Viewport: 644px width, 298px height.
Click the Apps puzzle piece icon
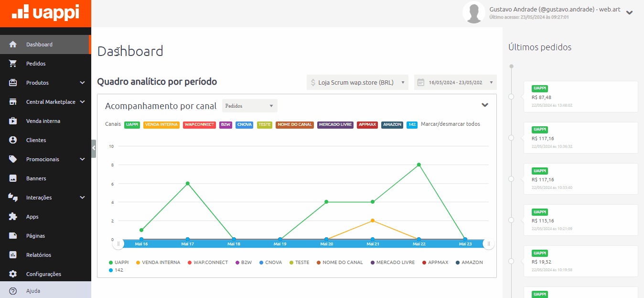coord(13,217)
